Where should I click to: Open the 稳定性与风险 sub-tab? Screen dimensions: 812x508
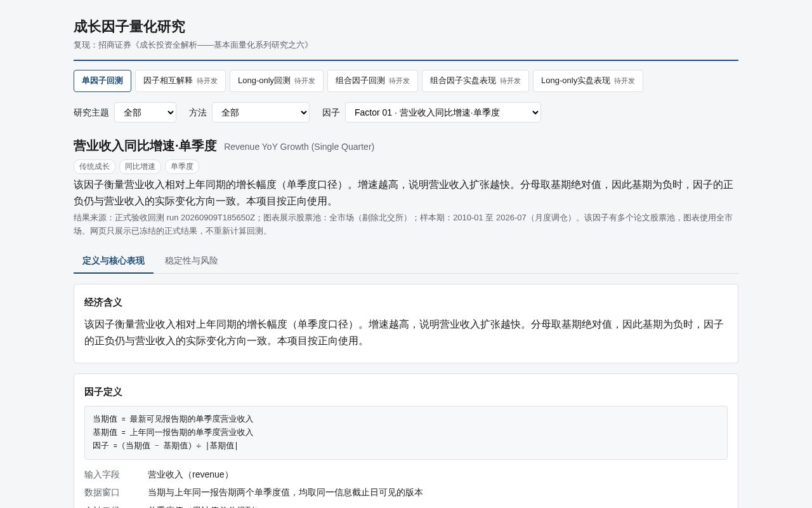click(x=192, y=261)
